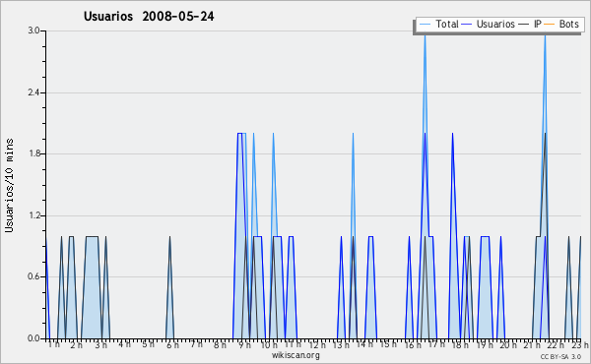The height and width of the screenshot is (364, 591).
Task: Click the 'wikiscan.org' text below chart
Action: pos(295,355)
